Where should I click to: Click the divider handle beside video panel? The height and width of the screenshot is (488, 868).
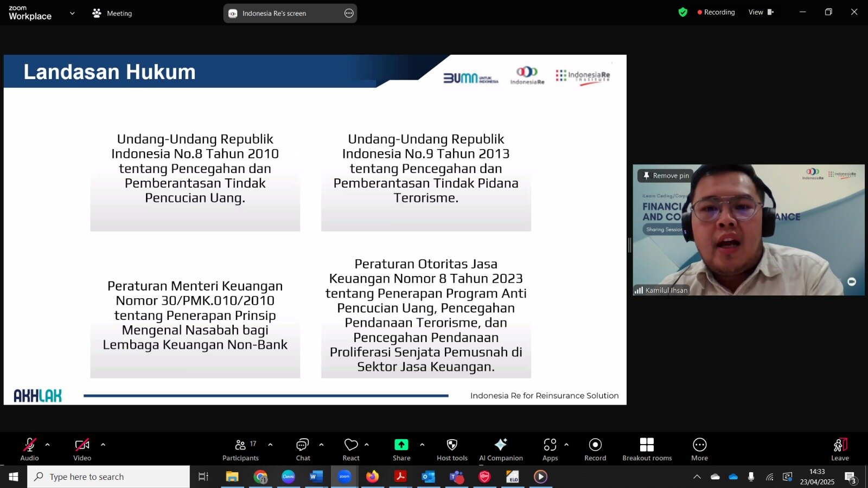tap(629, 245)
